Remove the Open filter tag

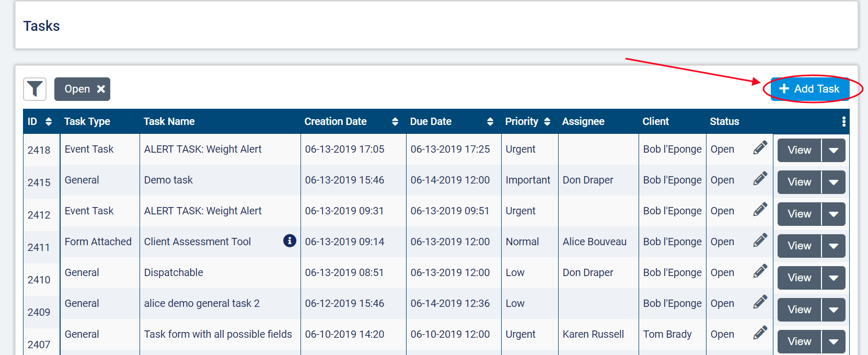pos(101,89)
